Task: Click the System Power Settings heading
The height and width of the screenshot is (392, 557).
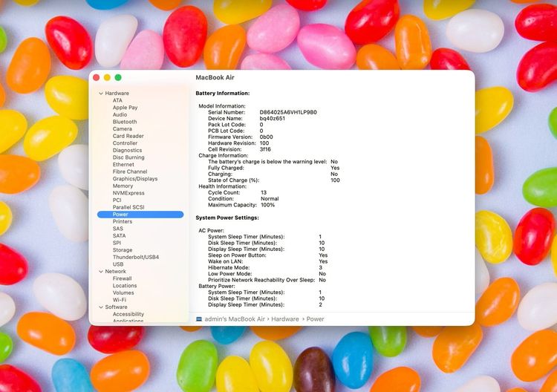Action: click(227, 218)
